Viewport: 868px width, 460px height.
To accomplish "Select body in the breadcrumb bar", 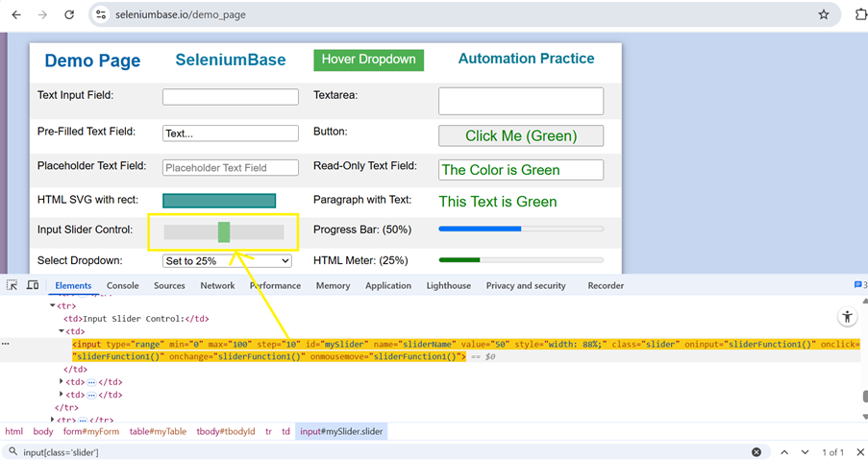I will [x=43, y=432].
